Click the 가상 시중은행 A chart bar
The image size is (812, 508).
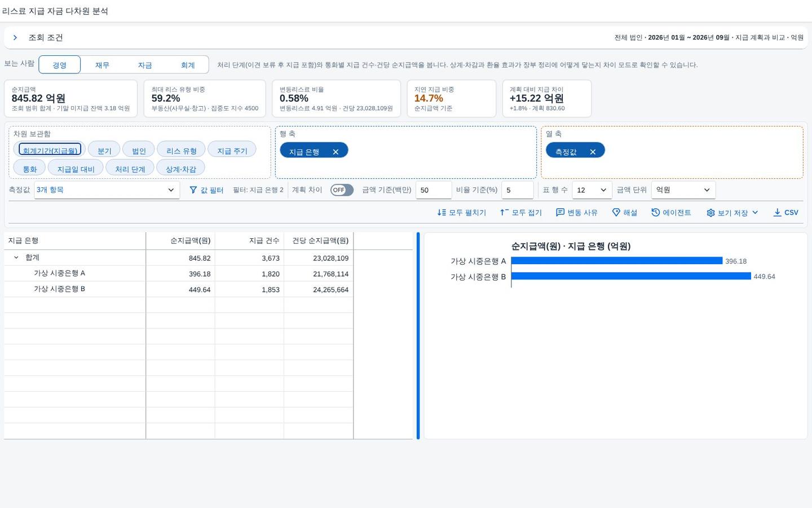pyautogui.click(x=617, y=261)
